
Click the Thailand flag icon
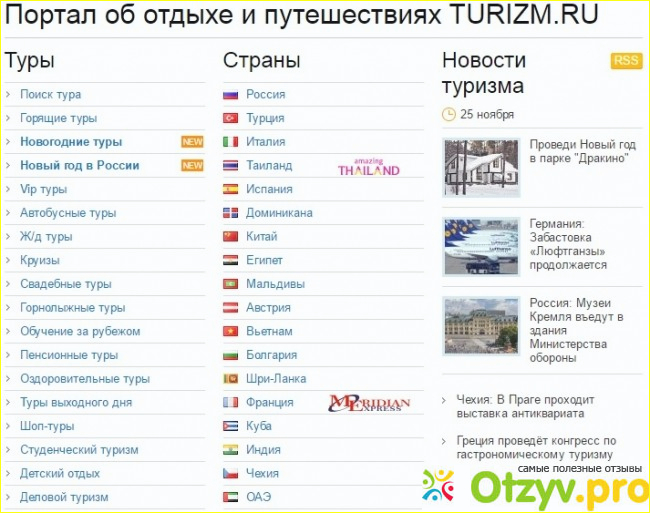tap(230, 166)
